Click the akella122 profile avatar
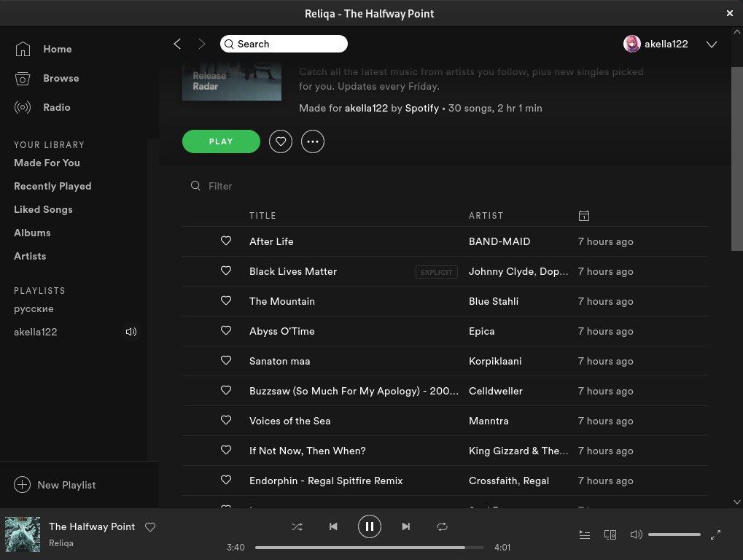Screen dimensions: 743x560 (x=631, y=44)
